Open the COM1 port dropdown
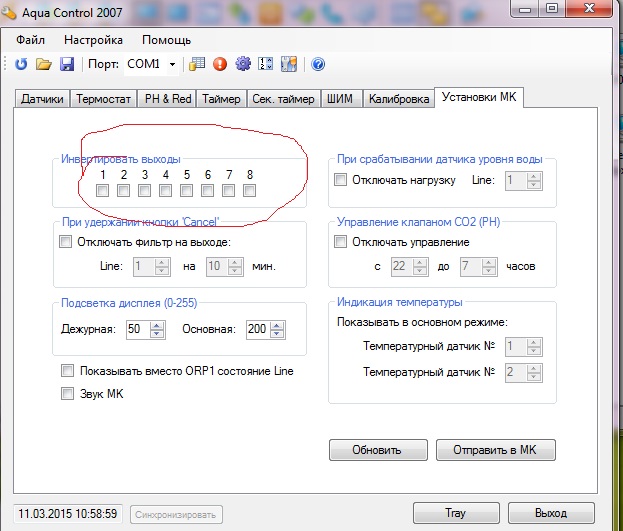623x531 pixels. 172,64
